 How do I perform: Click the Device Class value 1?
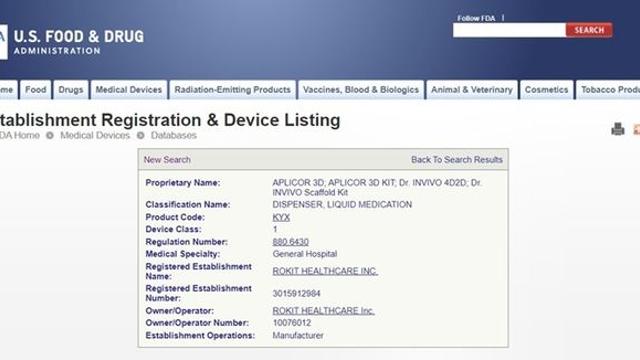pyautogui.click(x=275, y=229)
